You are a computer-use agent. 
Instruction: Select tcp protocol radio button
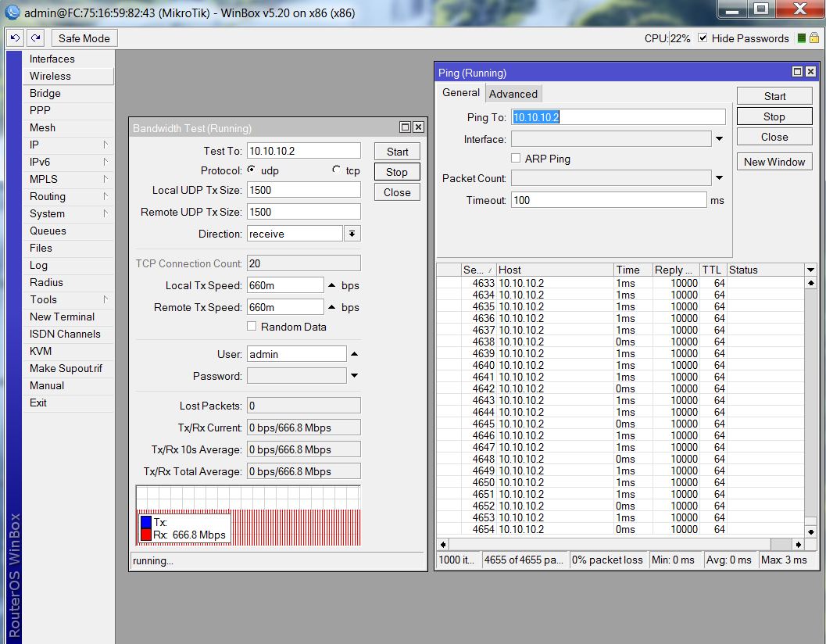pos(336,170)
